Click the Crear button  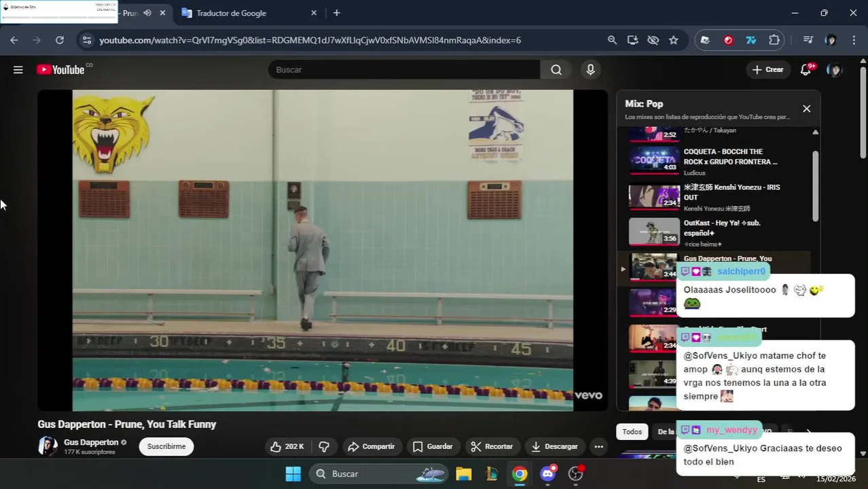(x=768, y=69)
